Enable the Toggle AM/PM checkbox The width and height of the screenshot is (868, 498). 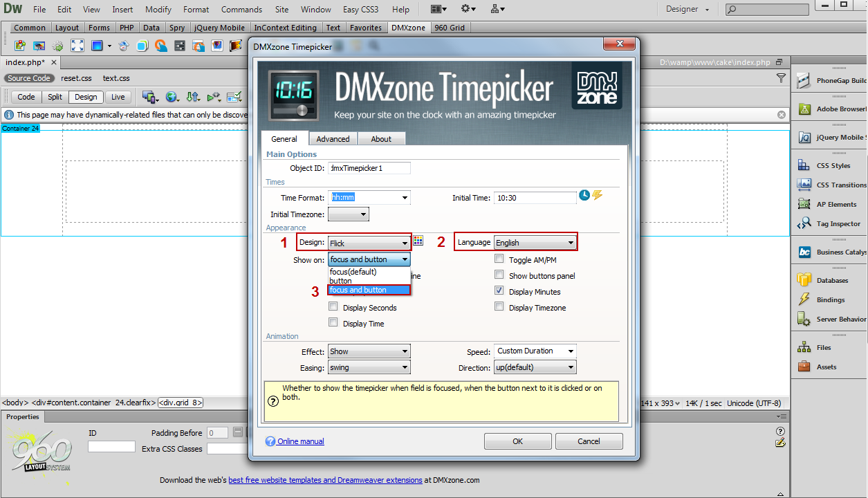pyautogui.click(x=499, y=259)
